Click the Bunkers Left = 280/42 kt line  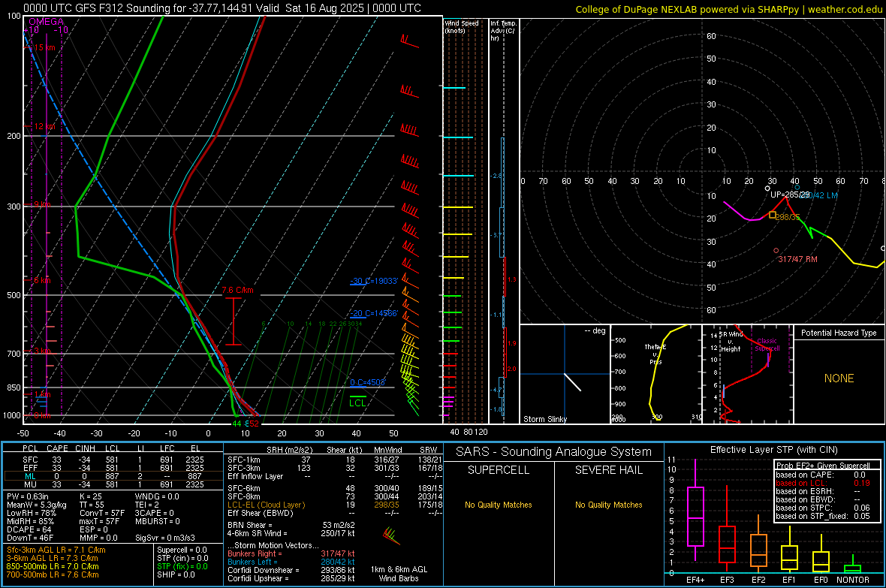click(291, 562)
